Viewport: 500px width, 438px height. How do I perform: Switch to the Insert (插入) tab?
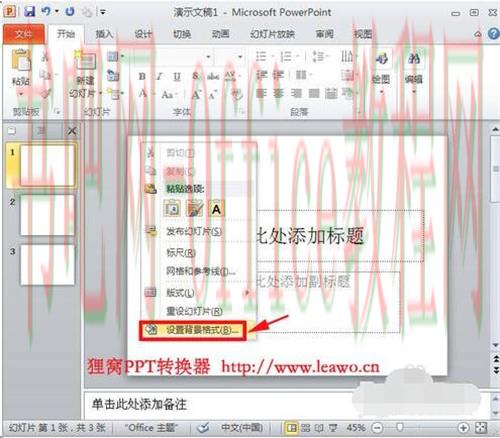pyautogui.click(x=104, y=34)
